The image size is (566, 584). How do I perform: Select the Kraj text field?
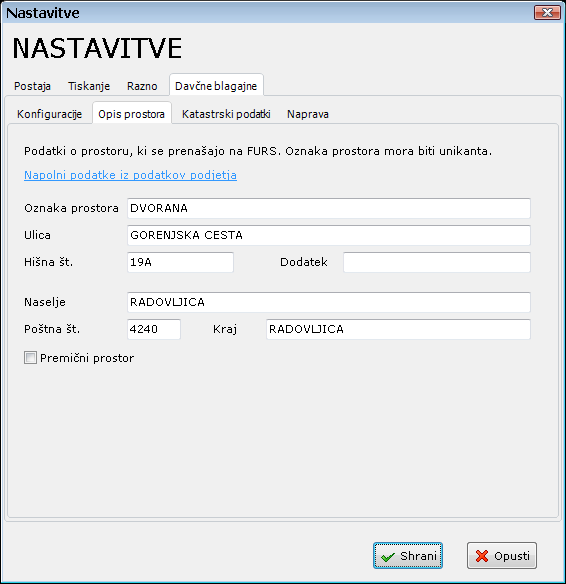click(398, 329)
